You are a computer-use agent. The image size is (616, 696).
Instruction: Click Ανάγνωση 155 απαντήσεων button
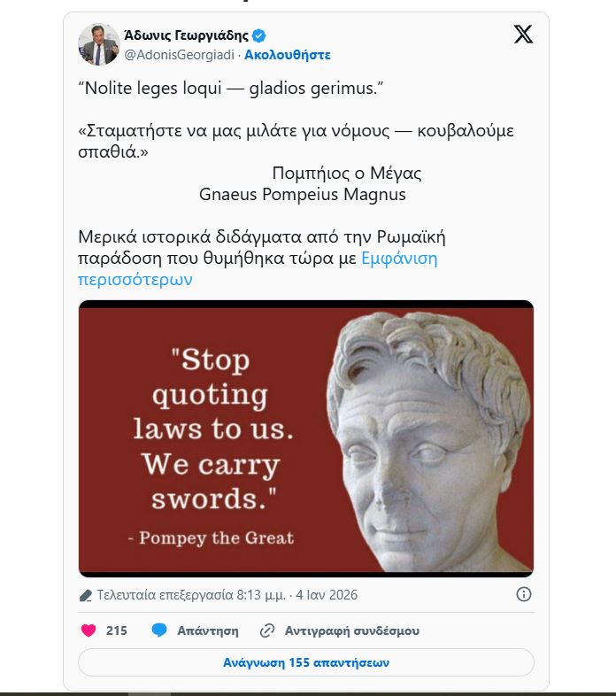(306, 662)
